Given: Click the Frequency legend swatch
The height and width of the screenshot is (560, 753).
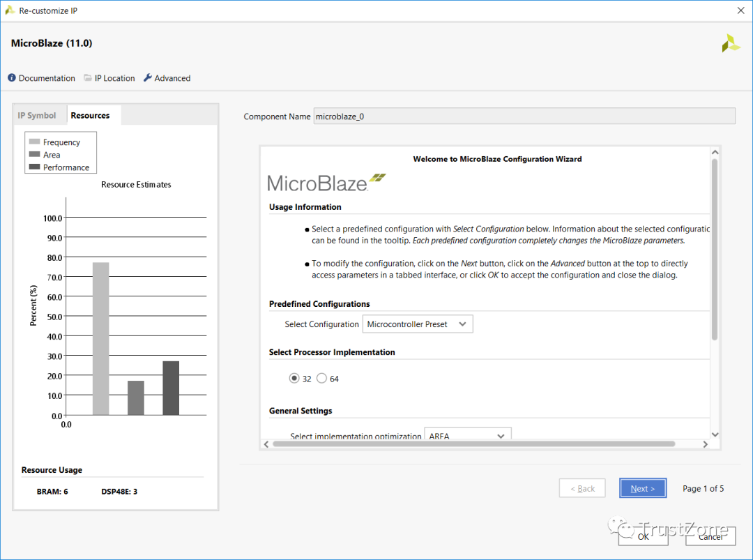Looking at the screenshot, I should [x=34, y=142].
